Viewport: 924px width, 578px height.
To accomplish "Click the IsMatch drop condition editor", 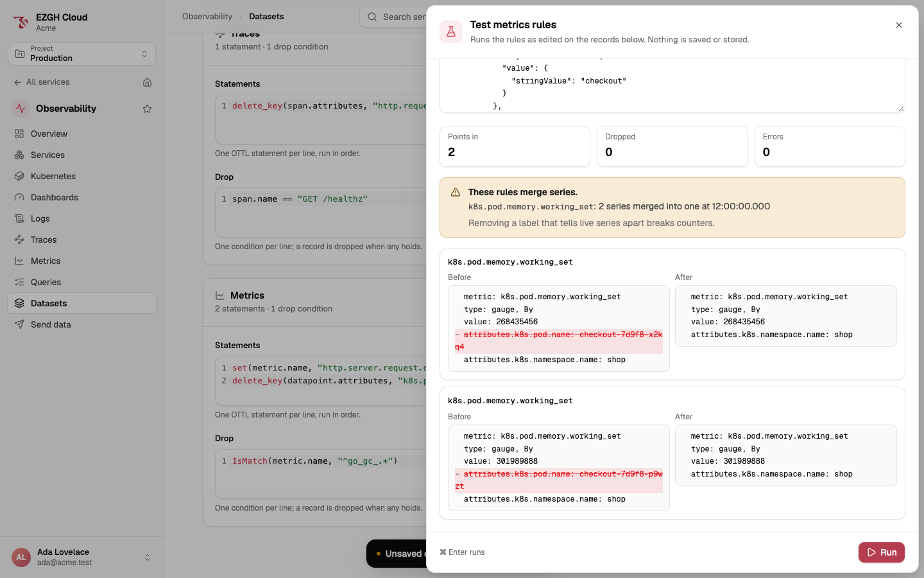I will (321, 474).
